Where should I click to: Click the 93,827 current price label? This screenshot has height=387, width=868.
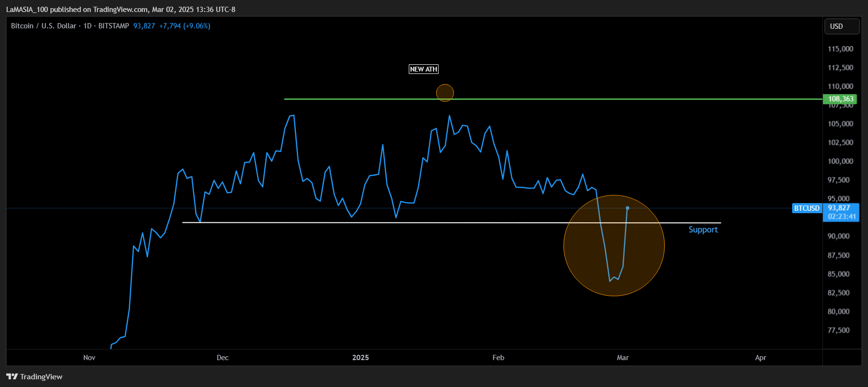click(x=839, y=208)
